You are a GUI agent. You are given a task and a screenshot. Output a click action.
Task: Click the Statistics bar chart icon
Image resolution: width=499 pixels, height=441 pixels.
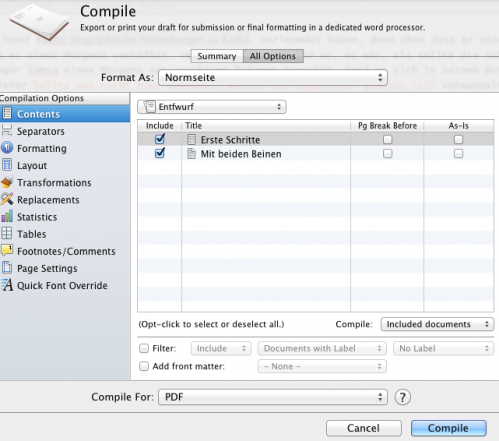tap(7, 216)
